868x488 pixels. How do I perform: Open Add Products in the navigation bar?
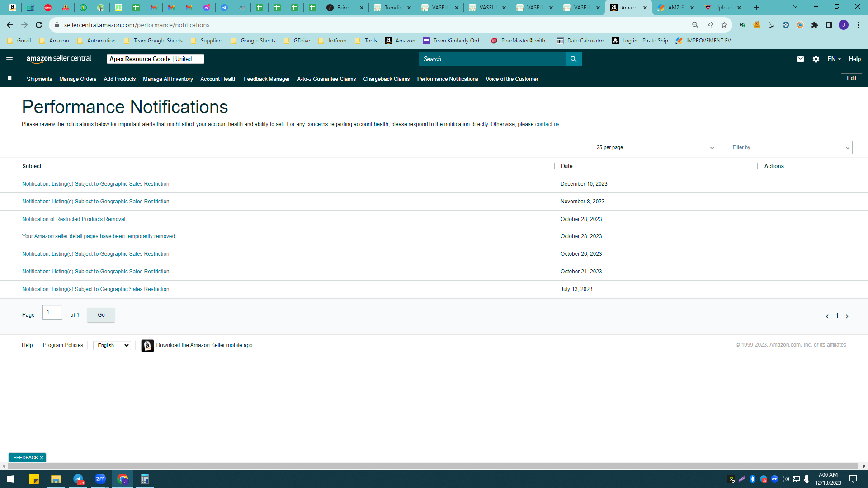(120, 79)
